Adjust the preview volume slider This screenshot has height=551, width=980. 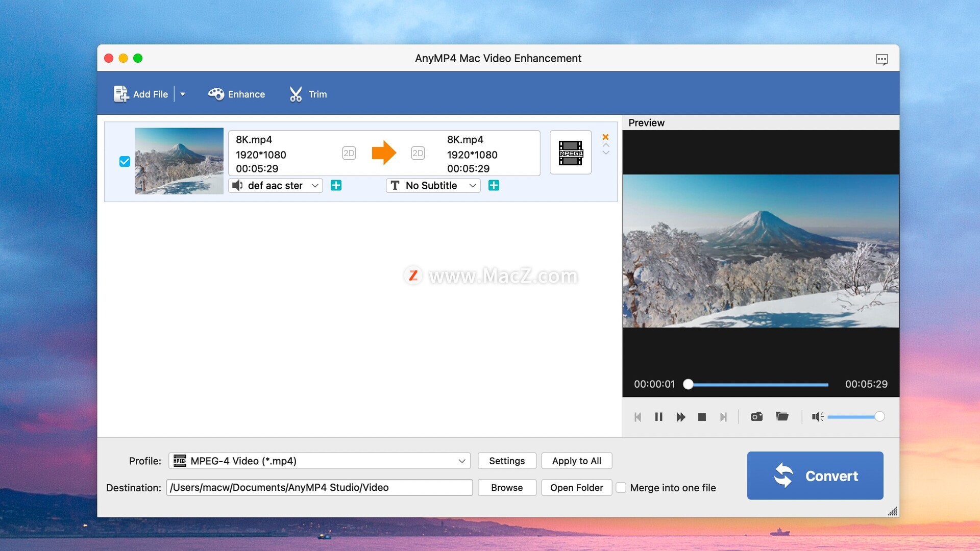click(x=855, y=417)
